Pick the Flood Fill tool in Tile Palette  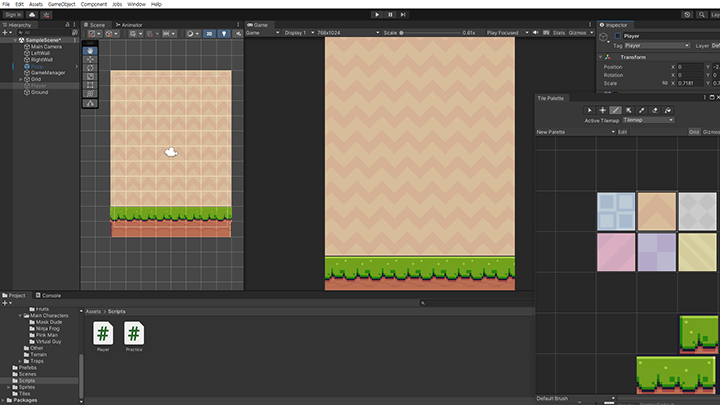[x=667, y=110]
